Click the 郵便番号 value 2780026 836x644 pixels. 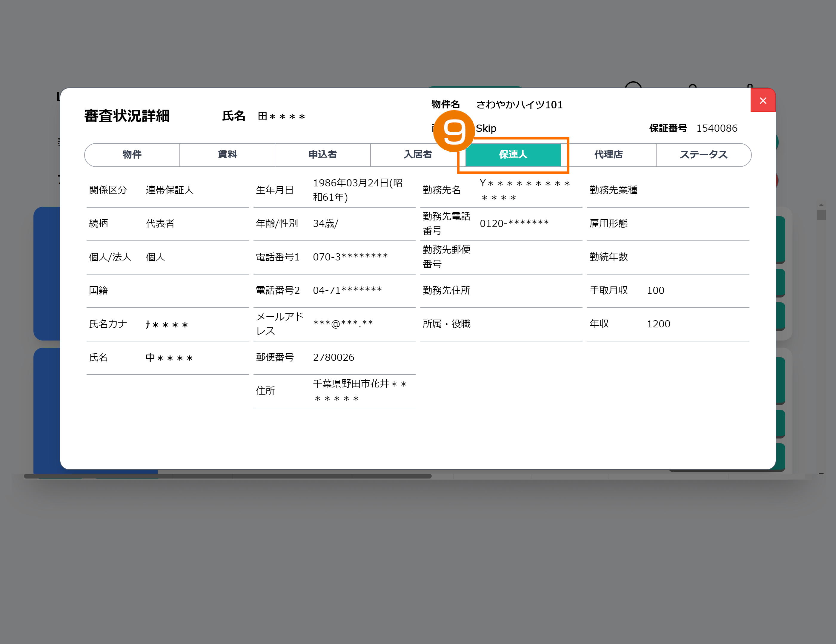pos(334,357)
